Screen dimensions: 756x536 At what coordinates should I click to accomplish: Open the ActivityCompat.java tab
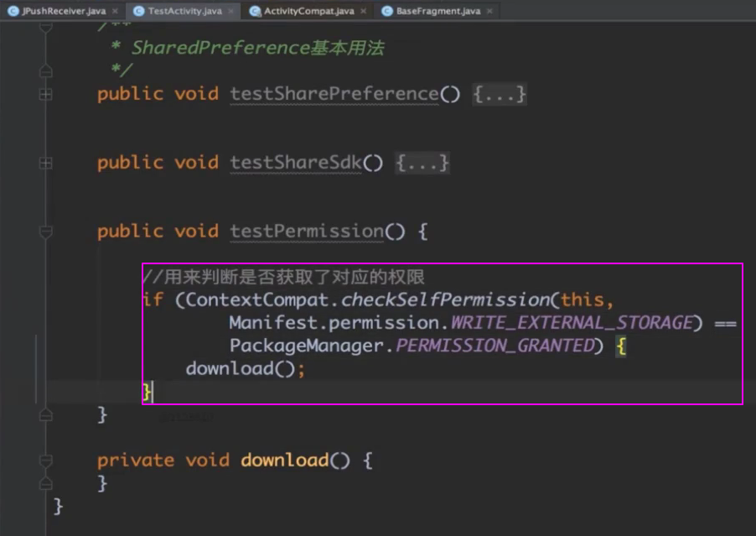click(x=308, y=11)
